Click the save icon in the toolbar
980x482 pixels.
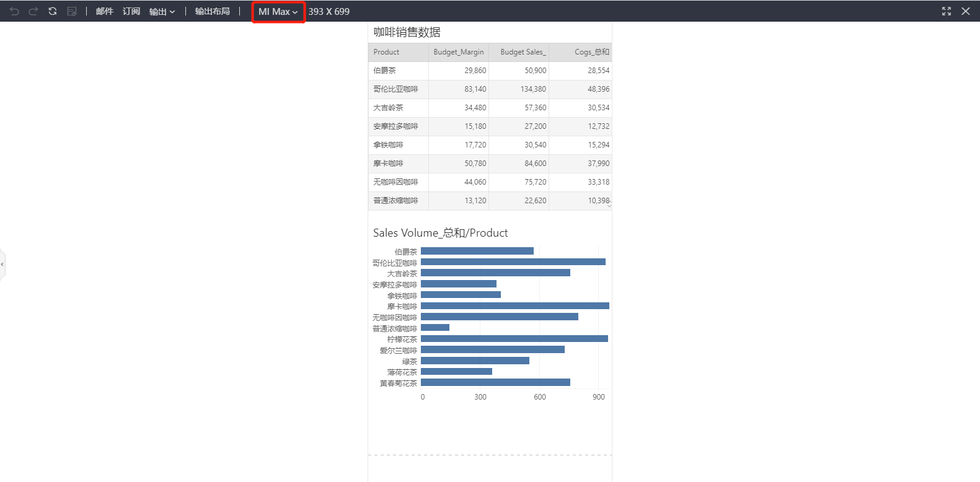click(x=72, y=11)
